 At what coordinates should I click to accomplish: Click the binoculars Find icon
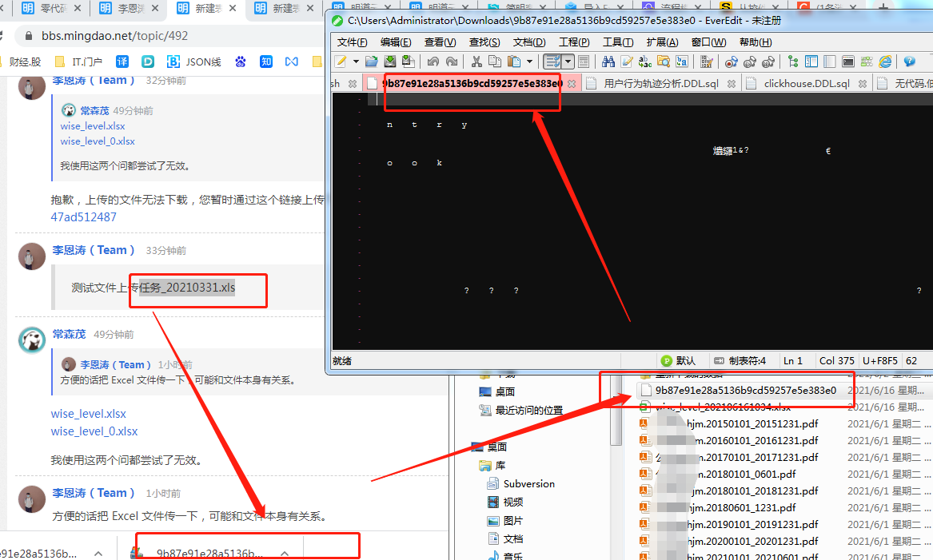(608, 62)
